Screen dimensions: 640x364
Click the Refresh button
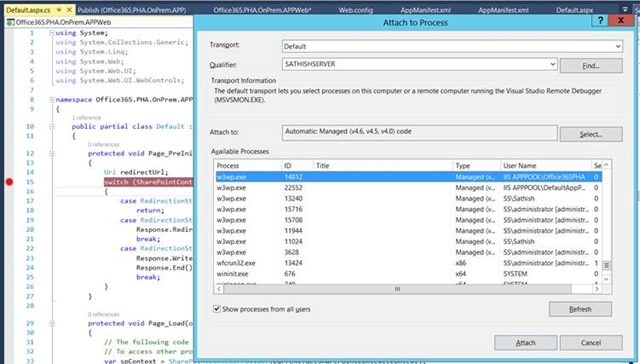pos(580,309)
